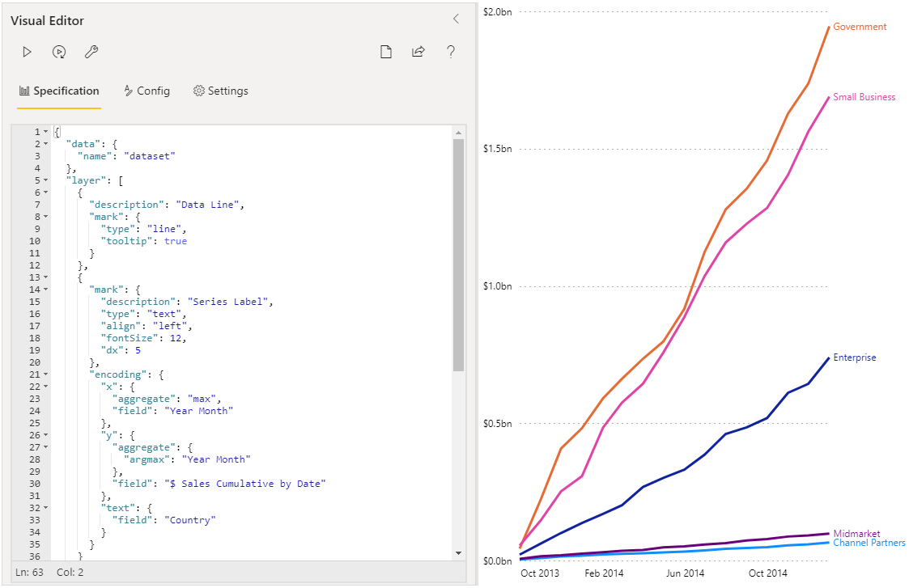Open the Settings tab
909x588 pixels.
tap(220, 91)
